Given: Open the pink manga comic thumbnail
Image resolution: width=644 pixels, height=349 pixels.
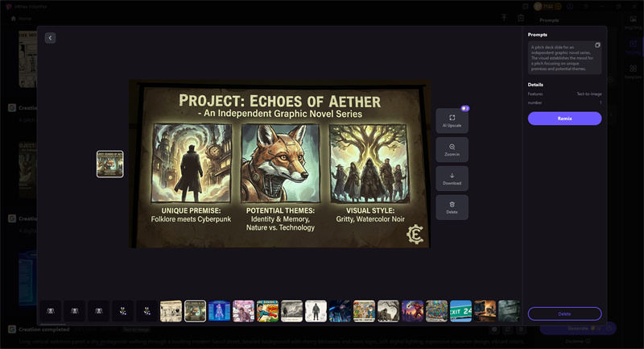Looking at the screenshot, I should point(244,311).
